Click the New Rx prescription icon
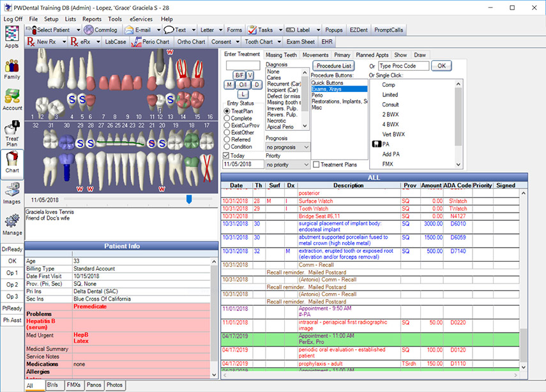This screenshot has height=392, width=546. (x=31, y=41)
